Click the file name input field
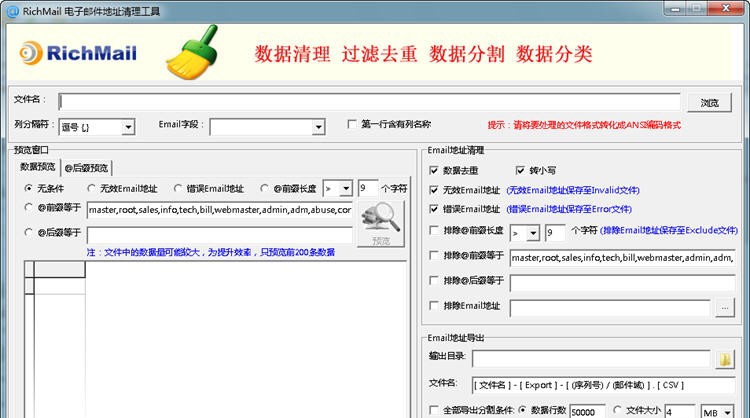Image resolution: width=750 pixels, height=418 pixels. click(369, 102)
